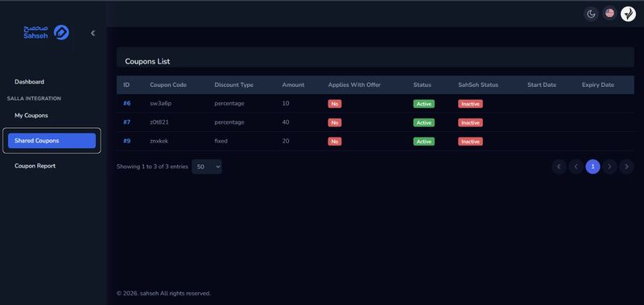This screenshot has width=644, height=305.
Task: Open coupon #7 link
Action: click(x=127, y=122)
